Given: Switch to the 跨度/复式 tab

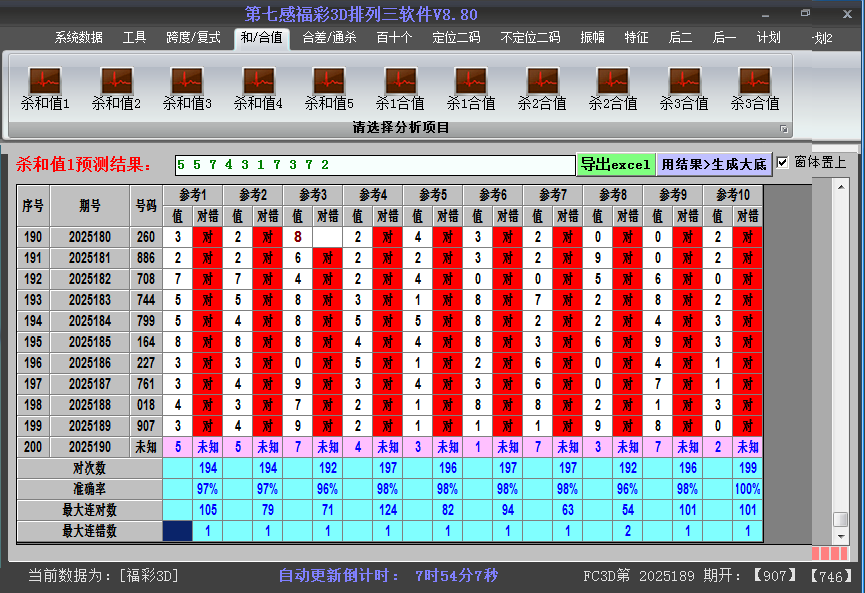Looking at the screenshot, I should tap(193, 38).
